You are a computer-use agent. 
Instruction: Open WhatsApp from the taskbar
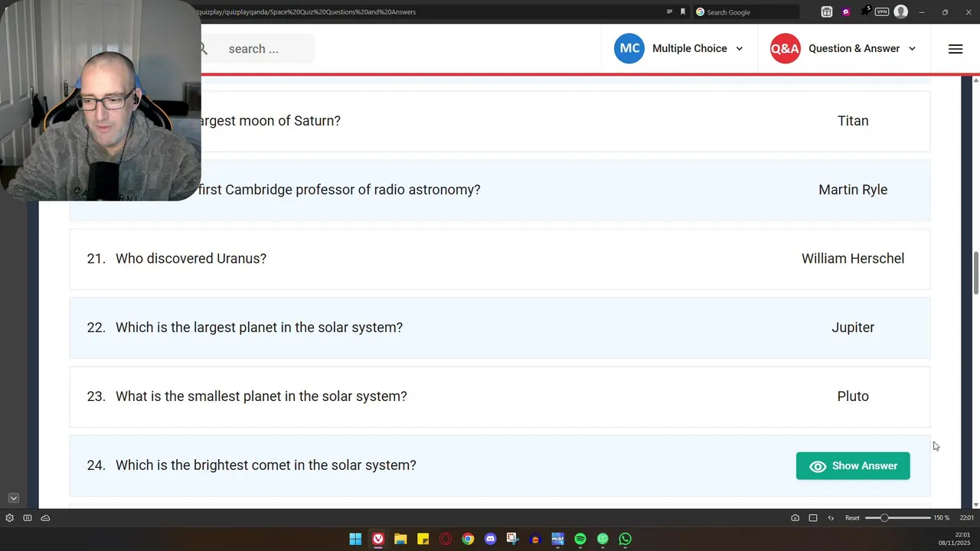(x=626, y=540)
